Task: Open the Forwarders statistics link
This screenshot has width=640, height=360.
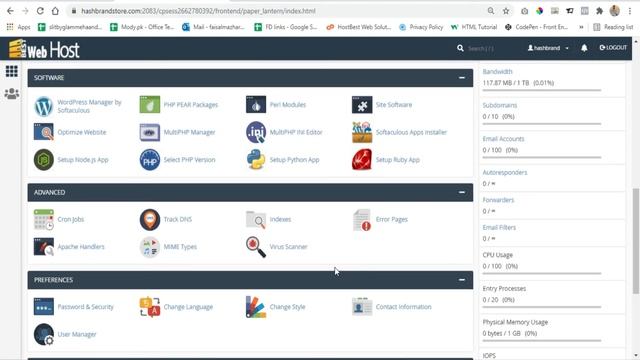Action: 498,200
